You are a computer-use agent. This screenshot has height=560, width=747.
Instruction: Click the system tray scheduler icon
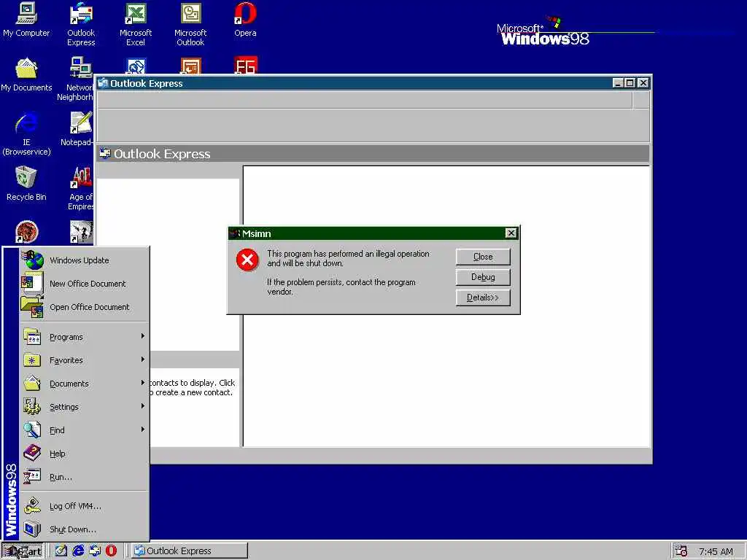(x=681, y=551)
